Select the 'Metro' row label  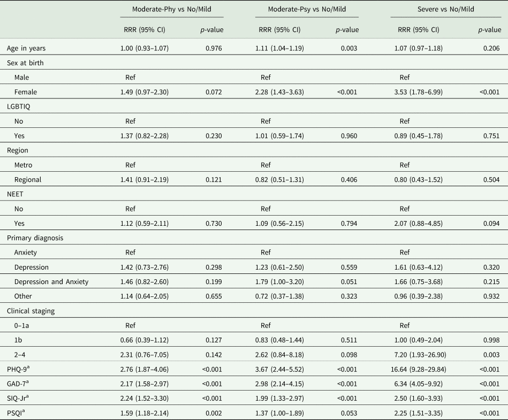pos(24,165)
